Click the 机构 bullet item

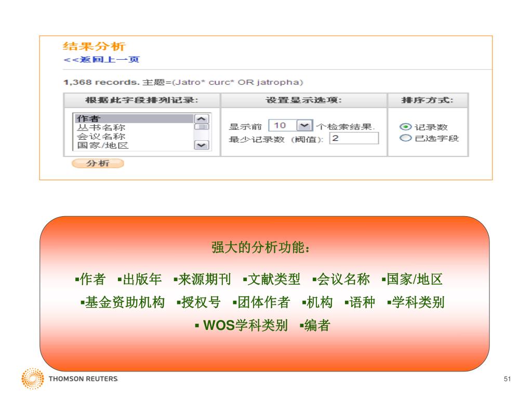317,302
